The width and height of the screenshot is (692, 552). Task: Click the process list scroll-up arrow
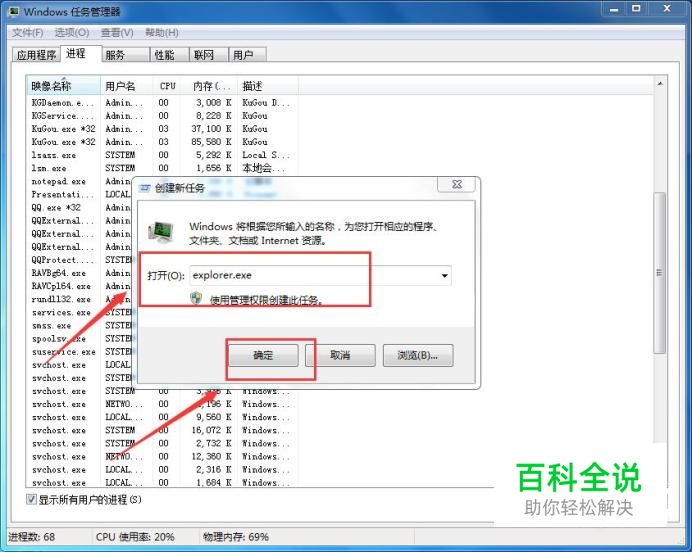pos(660,84)
